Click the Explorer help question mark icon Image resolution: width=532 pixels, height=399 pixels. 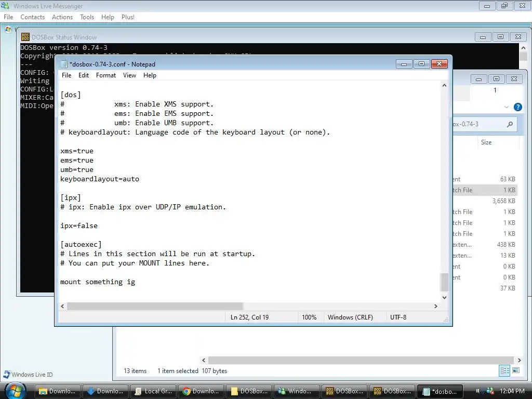518,107
